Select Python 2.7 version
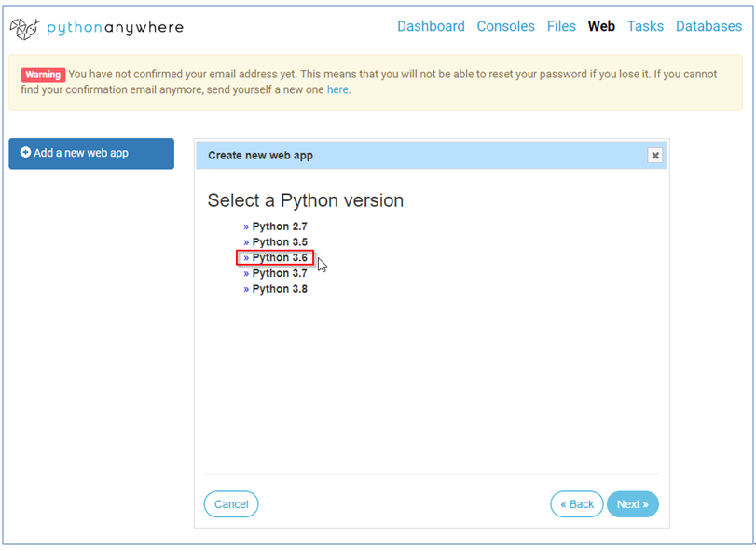Screen dimensions: 756x550 [279, 227]
